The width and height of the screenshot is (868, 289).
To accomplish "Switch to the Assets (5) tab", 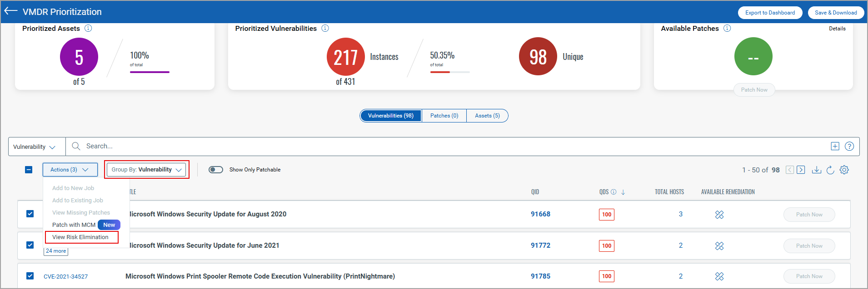I will coord(487,116).
